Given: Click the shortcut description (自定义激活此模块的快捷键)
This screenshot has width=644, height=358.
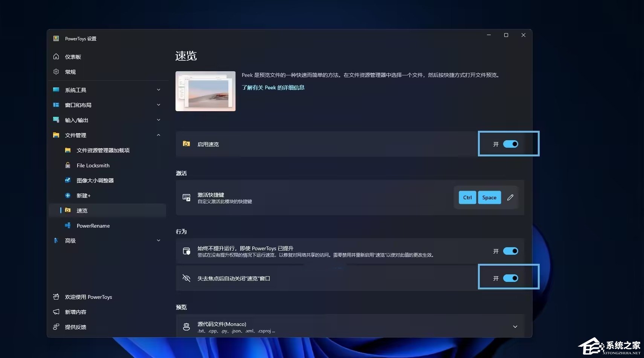Looking at the screenshot, I should point(225,202).
